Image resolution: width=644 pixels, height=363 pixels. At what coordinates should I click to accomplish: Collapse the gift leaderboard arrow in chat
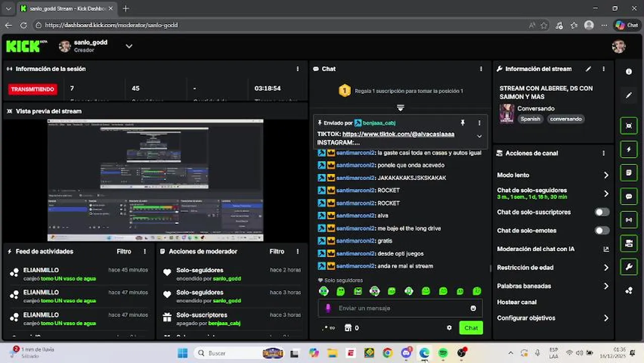401,108
